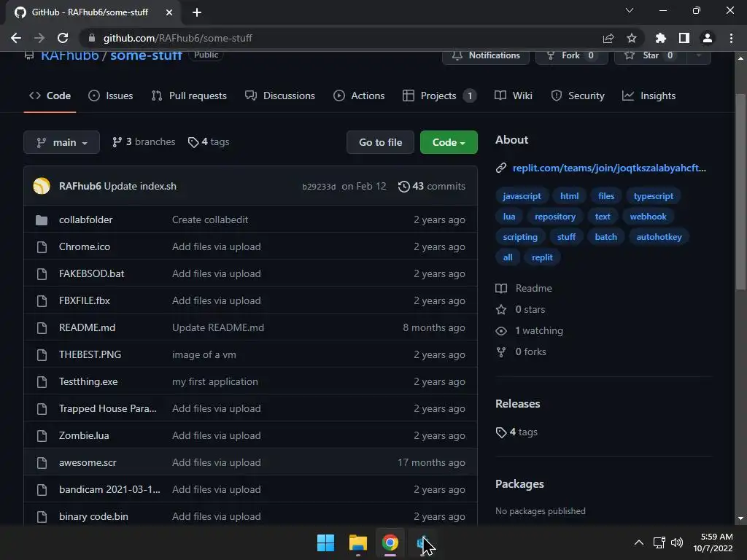Open the Testthing.exe file
Image resolution: width=747 pixels, height=560 pixels.
click(x=88, y=382)
